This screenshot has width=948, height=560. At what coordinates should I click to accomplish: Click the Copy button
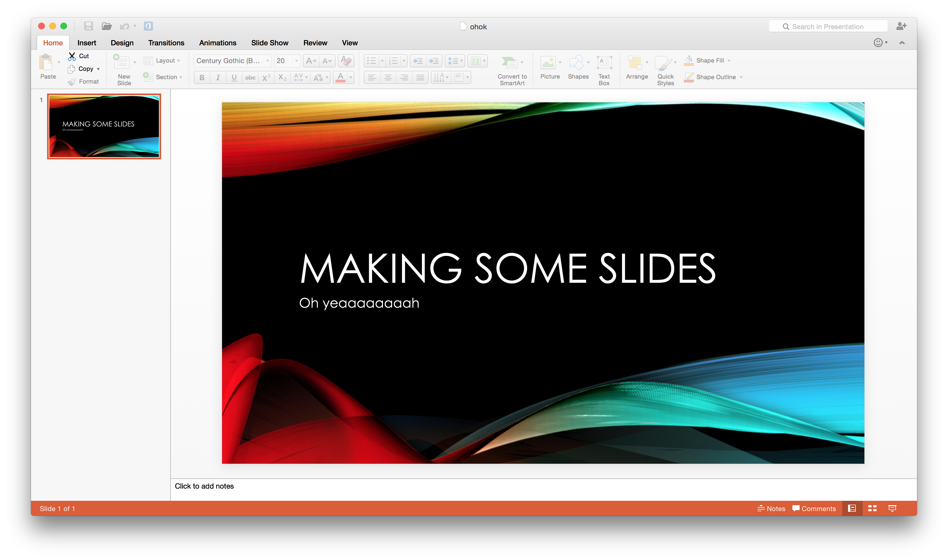81,69
